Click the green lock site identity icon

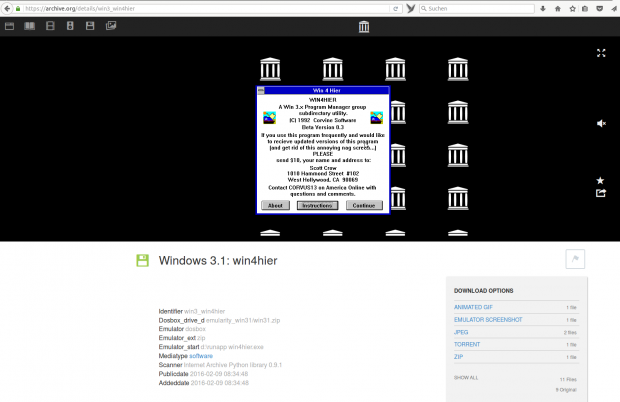(x=18, y=8)
